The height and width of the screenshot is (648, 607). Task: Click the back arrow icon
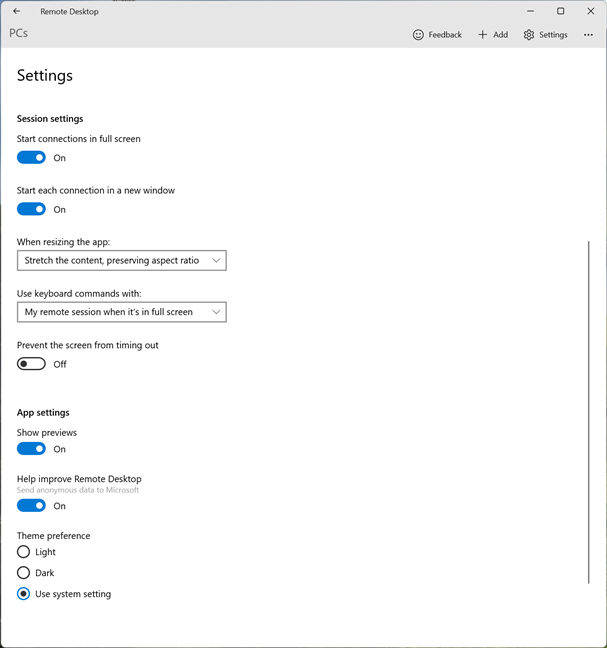point(16,11)
